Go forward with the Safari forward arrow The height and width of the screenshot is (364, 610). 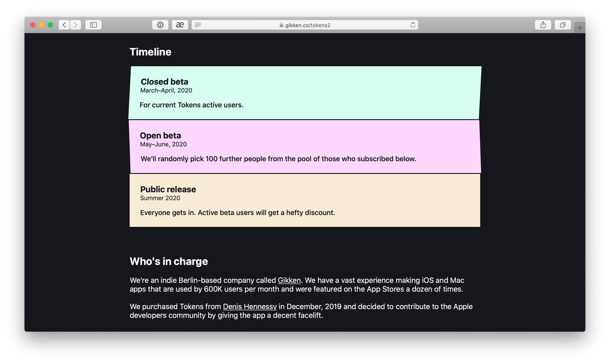point(76,25)
